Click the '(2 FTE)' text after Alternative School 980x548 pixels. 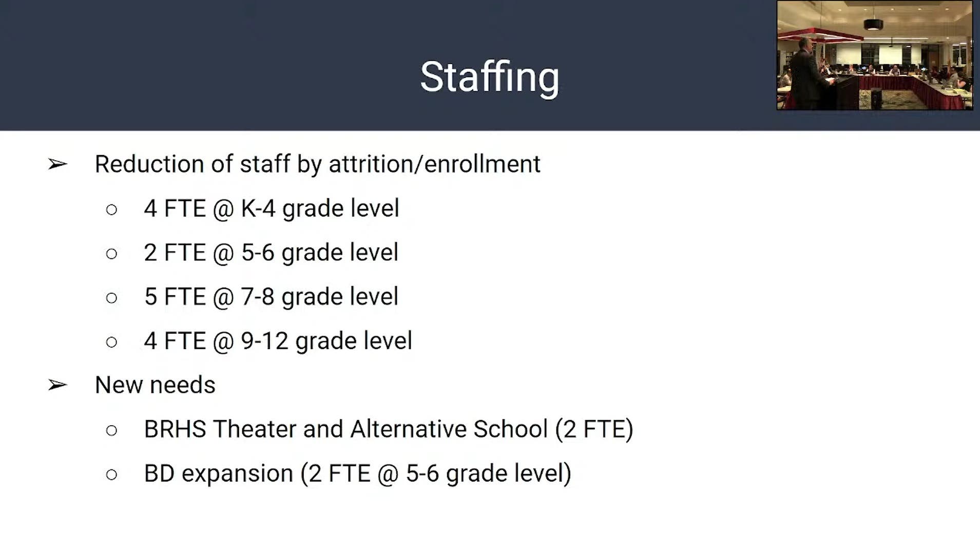tap(594, 429)
